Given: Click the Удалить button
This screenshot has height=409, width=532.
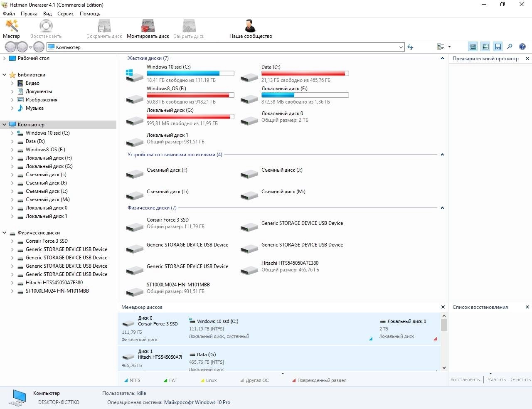Looking at the screenshot, I should [x=497, y=379].
